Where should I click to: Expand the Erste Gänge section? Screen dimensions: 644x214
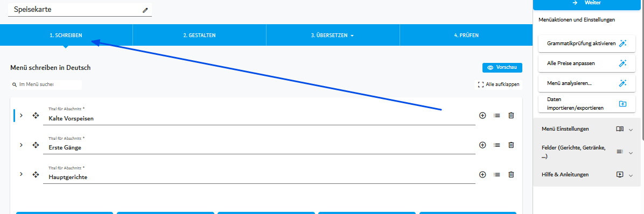(22, 145)
